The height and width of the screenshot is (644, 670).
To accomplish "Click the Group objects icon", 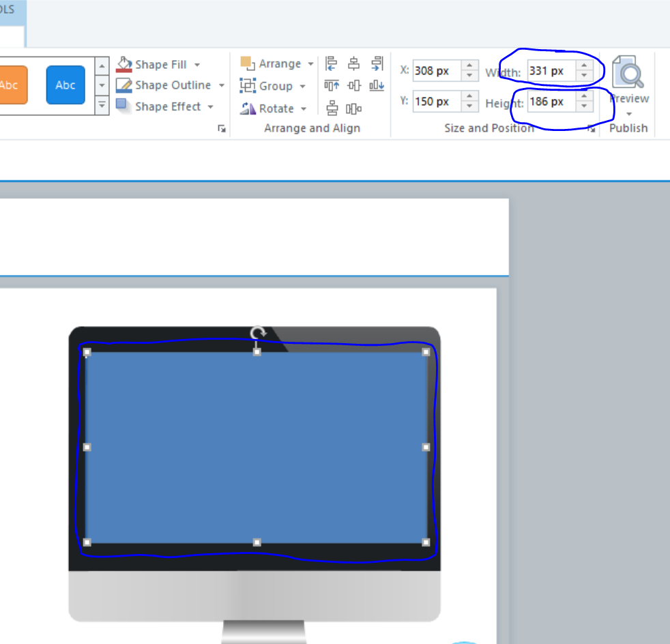I will coord(248,85).
